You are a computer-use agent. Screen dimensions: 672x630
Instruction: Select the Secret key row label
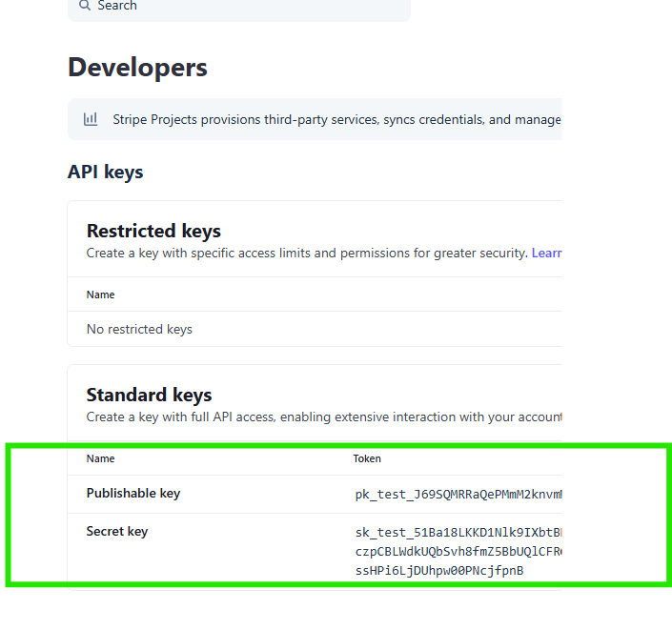coord(117,532)
